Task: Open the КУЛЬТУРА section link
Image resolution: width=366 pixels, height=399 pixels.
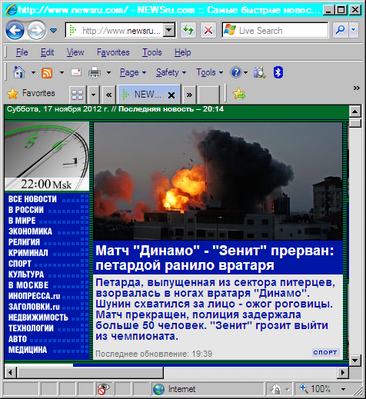Action: pyautogui.click(x=26, y=274)
